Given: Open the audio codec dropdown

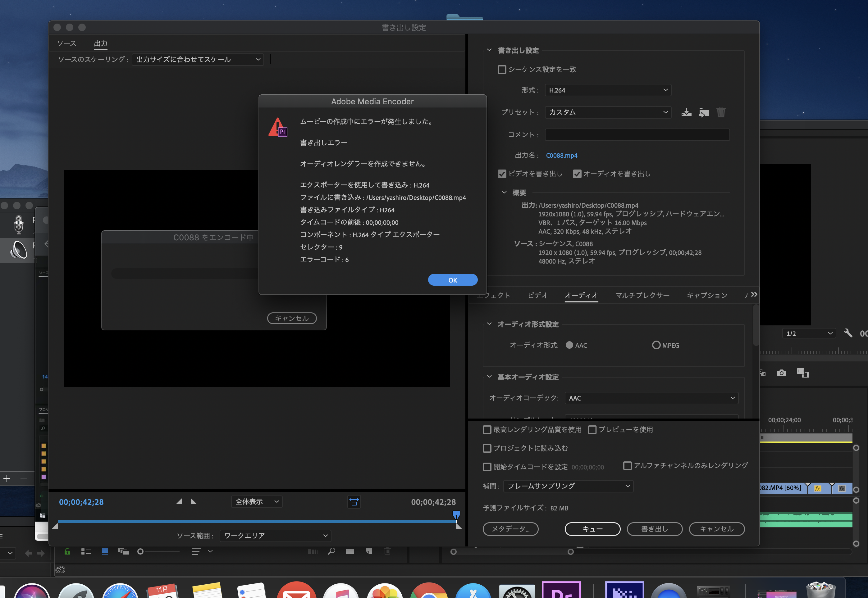Looking at the screenshot, I should [651, 398].
